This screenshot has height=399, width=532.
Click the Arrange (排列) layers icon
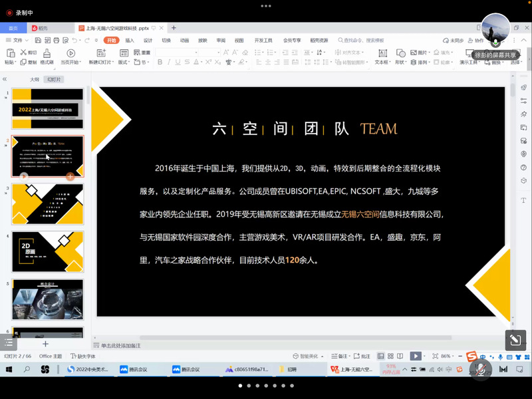413,63
